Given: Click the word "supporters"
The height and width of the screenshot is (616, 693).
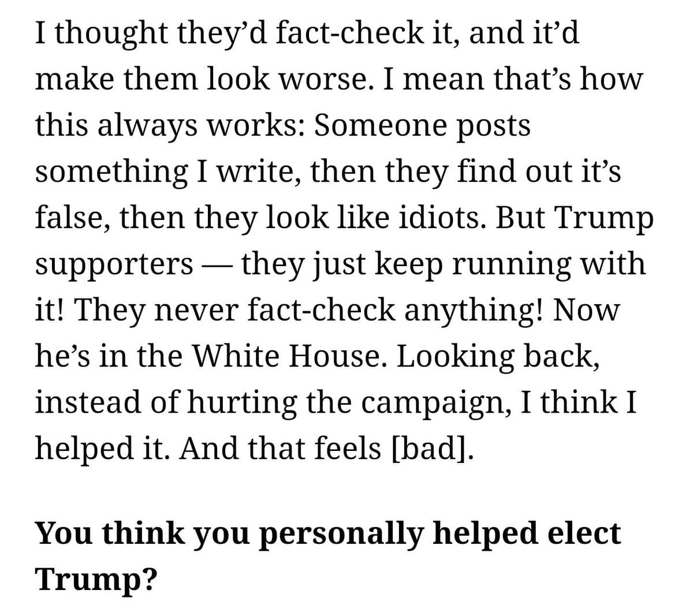Looking at the screenshot, I should [114, 265].
